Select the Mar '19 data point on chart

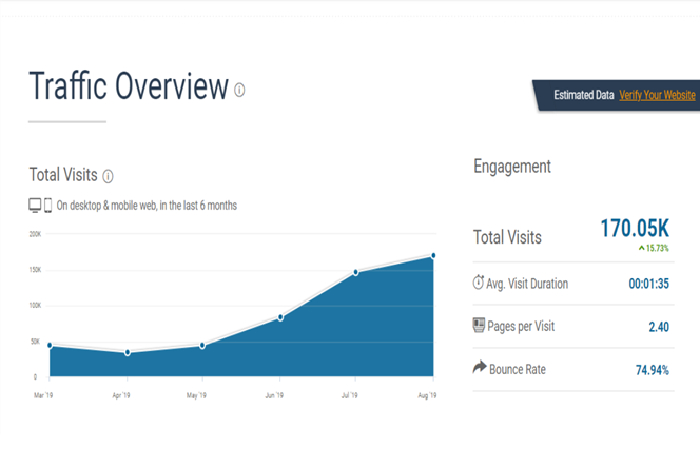click(x=50, y=346)
